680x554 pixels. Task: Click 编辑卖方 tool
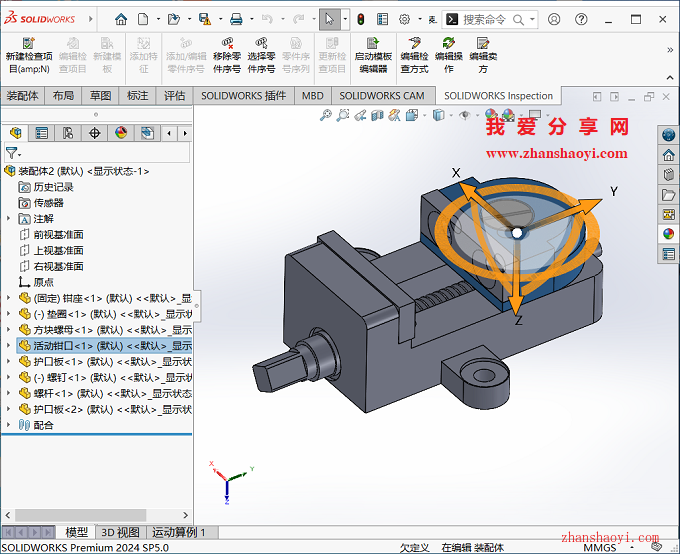click(483, 56)
